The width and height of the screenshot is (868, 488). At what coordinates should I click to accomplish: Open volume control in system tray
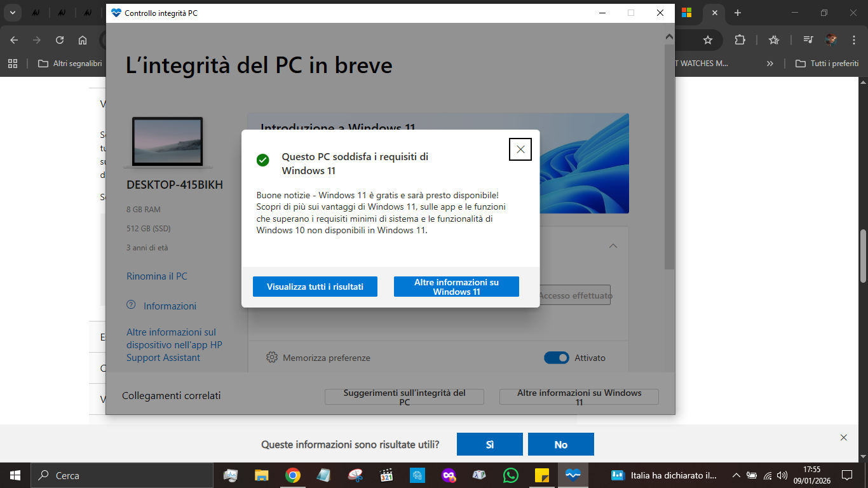[x=782, y=475]
